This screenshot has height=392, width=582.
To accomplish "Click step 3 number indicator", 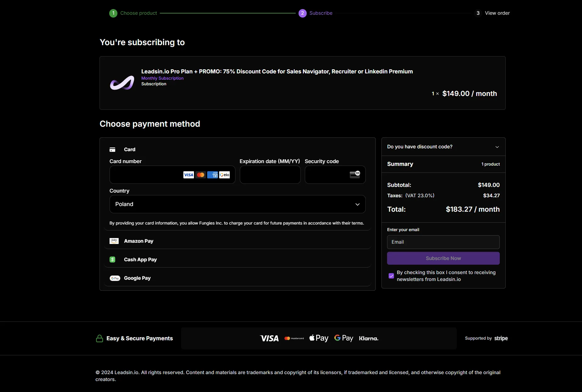I will [x=478, y=13].
